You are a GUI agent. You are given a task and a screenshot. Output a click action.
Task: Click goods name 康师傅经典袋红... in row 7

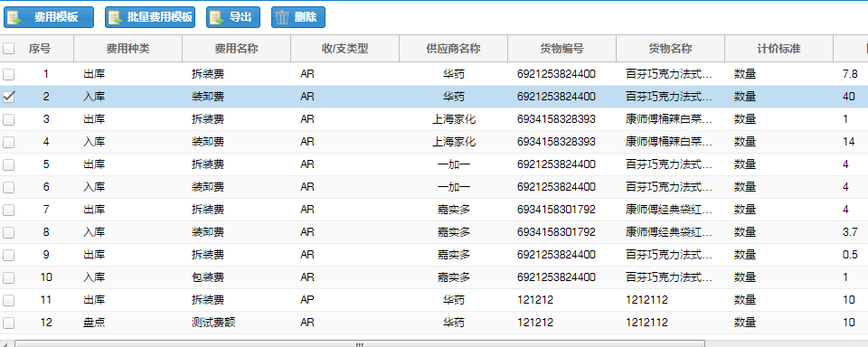(669, 210)
